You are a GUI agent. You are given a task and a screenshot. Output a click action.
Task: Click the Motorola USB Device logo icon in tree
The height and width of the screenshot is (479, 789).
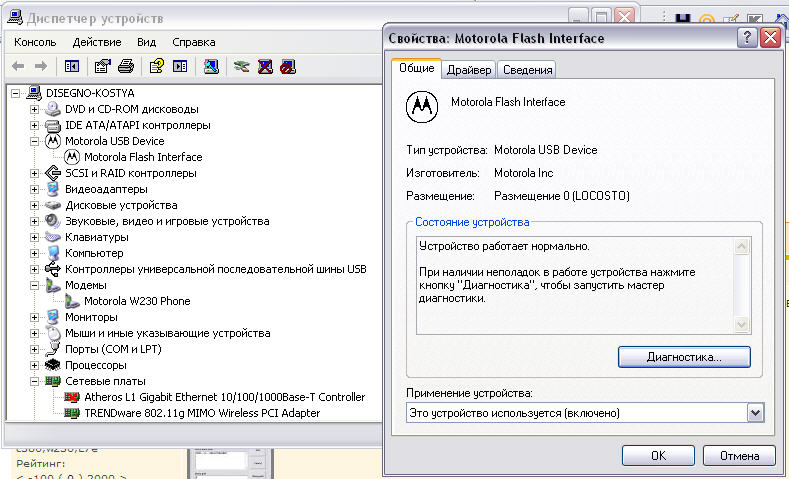[52, 141]
